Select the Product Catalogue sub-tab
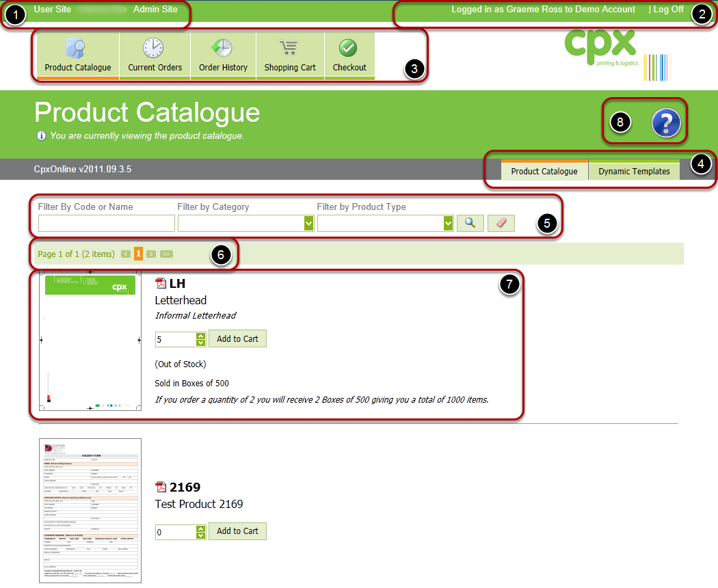Screen dimensions: 718x588 (544, 172)
